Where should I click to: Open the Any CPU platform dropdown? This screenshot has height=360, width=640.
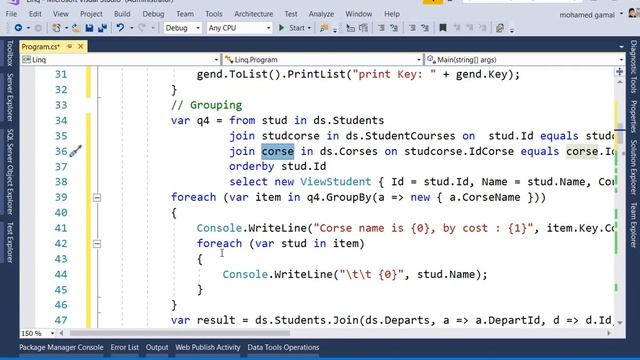(x=239, y=28)
